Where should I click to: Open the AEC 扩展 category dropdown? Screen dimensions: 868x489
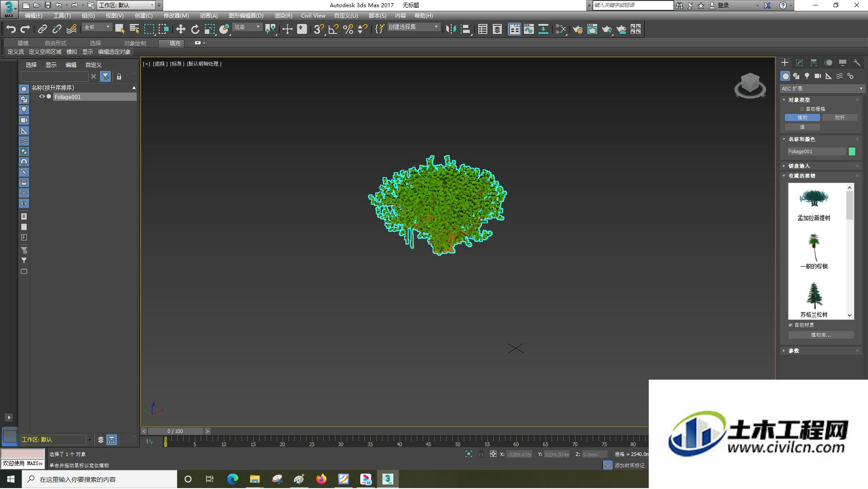(822, 89)
